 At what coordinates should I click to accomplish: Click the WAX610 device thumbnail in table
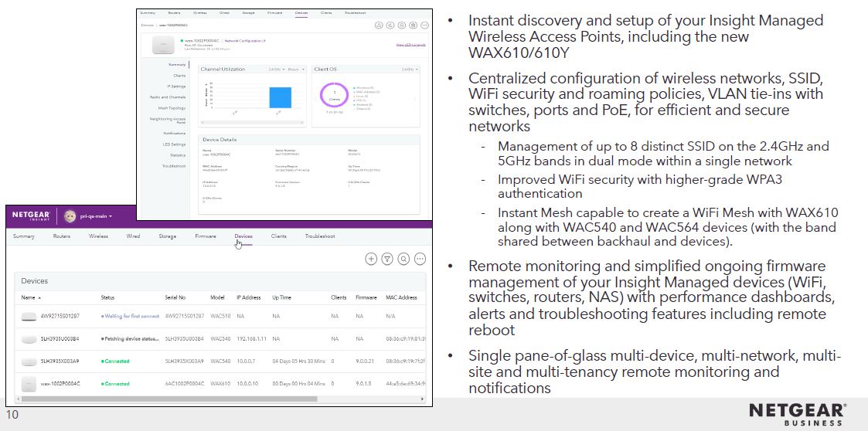pos(29,383)
